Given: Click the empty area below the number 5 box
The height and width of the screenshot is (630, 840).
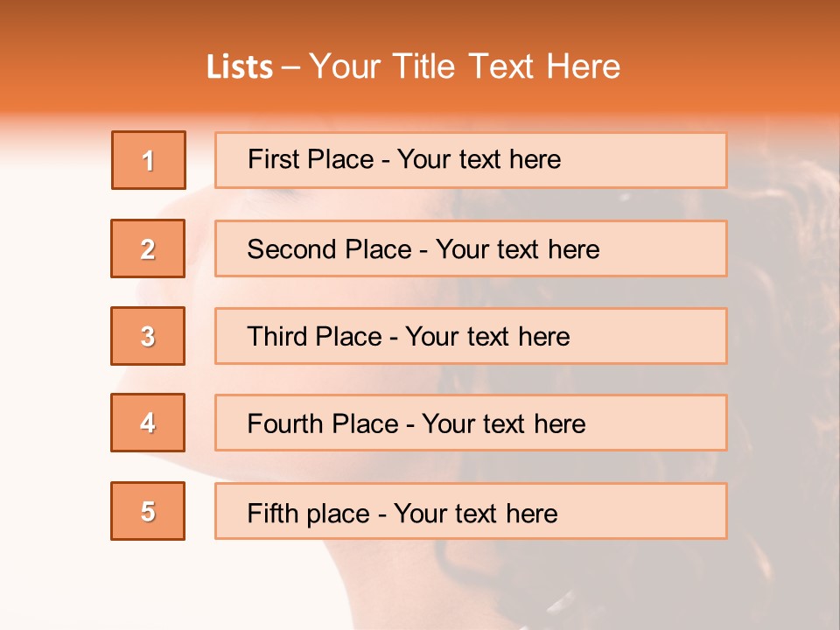Looking at the screenshot, I should (x=148, y=582).
